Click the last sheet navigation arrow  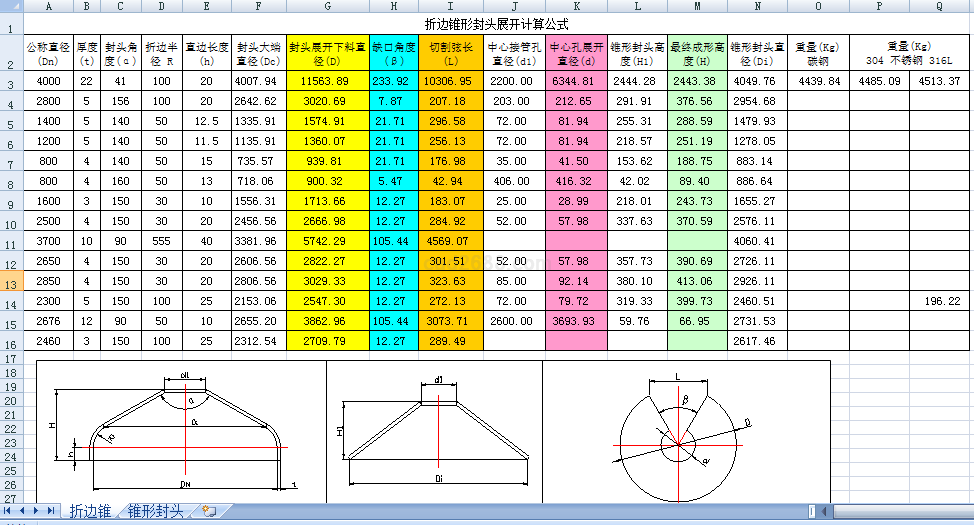tap(51, 511)
